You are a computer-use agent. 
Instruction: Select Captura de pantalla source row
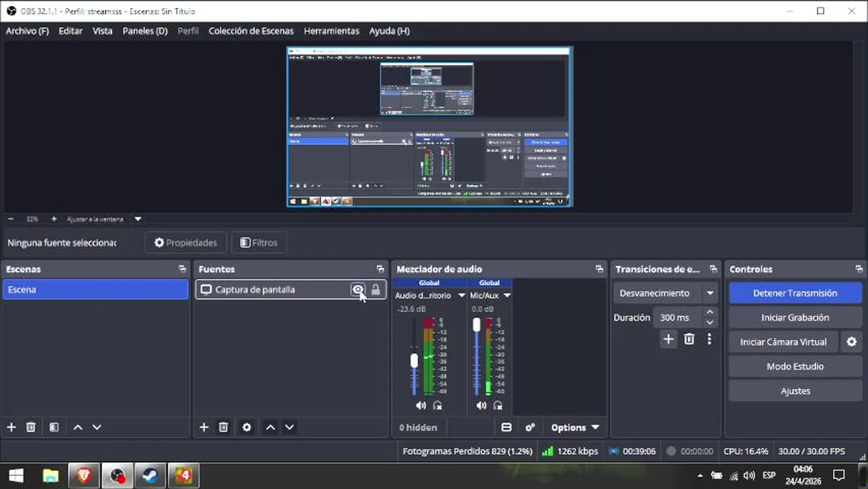click(x=291, y=290)
